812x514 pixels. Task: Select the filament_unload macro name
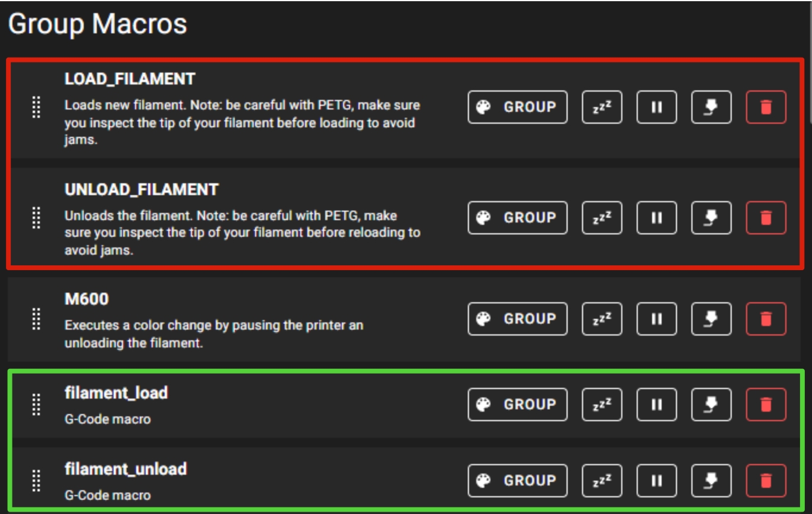pos(125,469)
